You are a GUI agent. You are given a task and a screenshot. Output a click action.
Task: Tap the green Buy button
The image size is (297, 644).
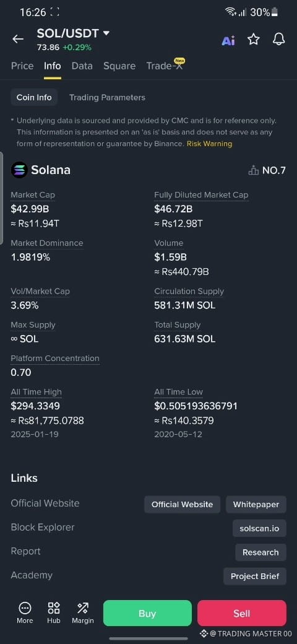(x=147, y=613)
